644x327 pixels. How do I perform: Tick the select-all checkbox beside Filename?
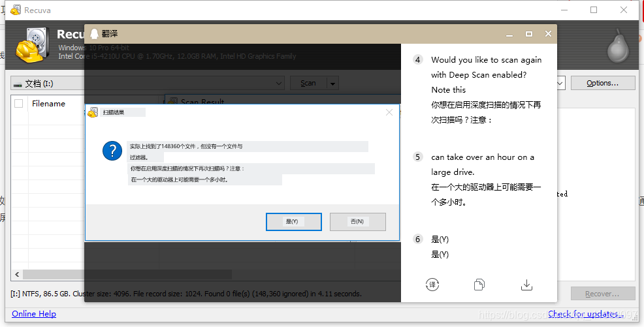tap(18, 103)
